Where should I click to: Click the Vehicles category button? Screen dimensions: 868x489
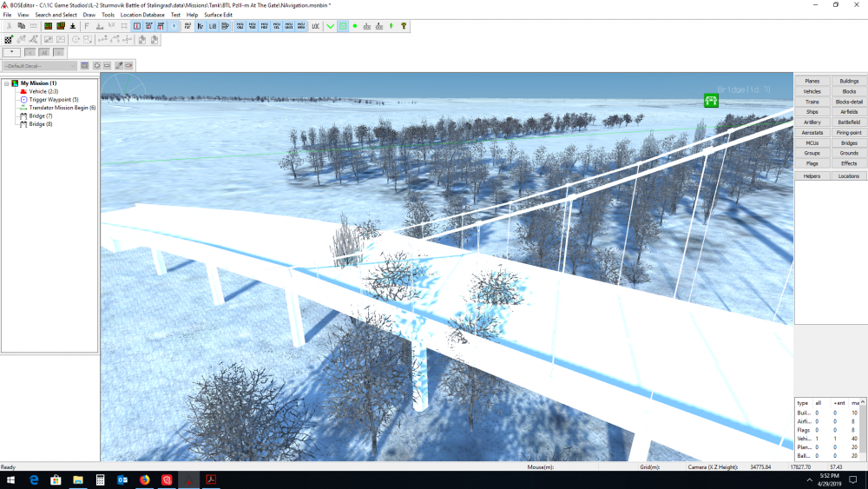[812, 91]
